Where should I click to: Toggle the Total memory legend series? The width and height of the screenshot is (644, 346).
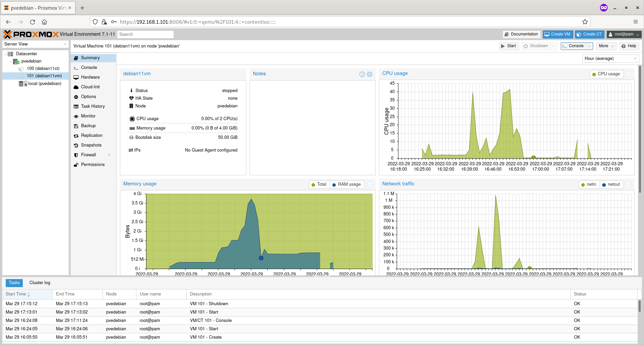(319, 184)
